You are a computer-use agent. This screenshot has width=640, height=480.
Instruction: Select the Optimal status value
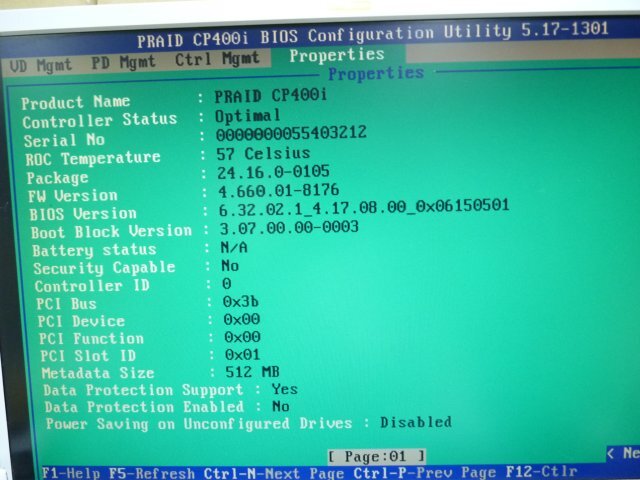click(248, 116)
